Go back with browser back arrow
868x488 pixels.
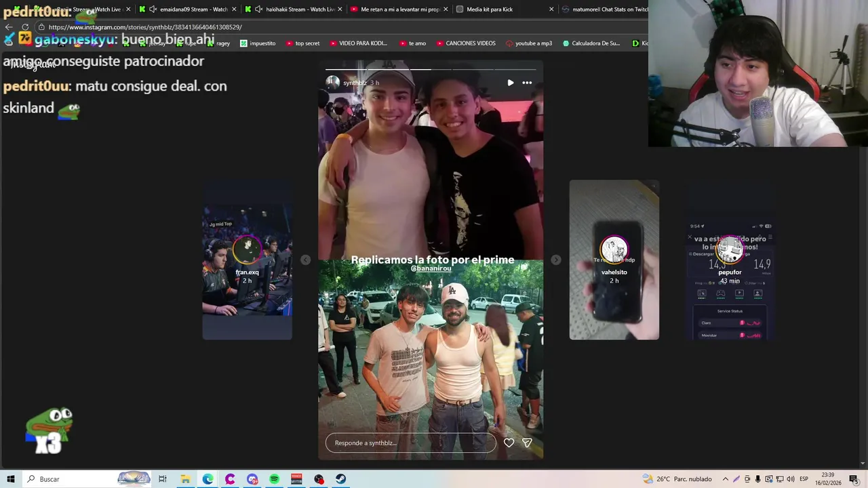coord(9,27)
